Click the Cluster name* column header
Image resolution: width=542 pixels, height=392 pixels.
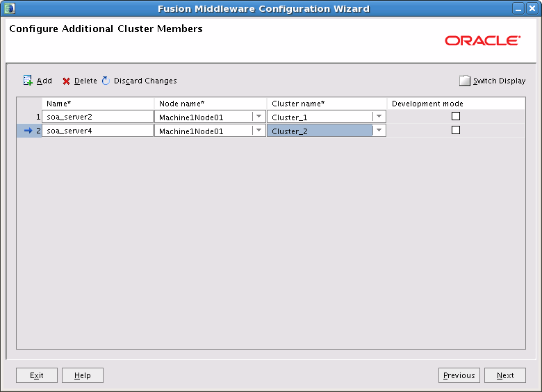click(x=327, y=104)
